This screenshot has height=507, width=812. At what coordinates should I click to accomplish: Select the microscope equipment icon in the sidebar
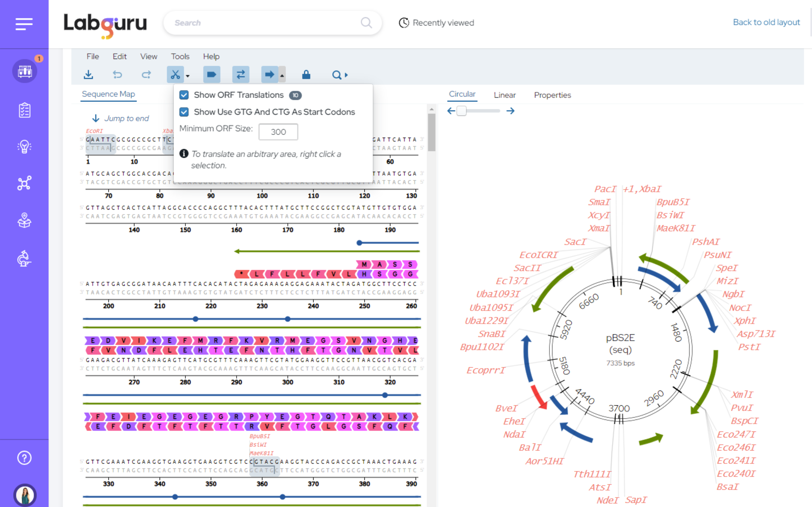24,258
